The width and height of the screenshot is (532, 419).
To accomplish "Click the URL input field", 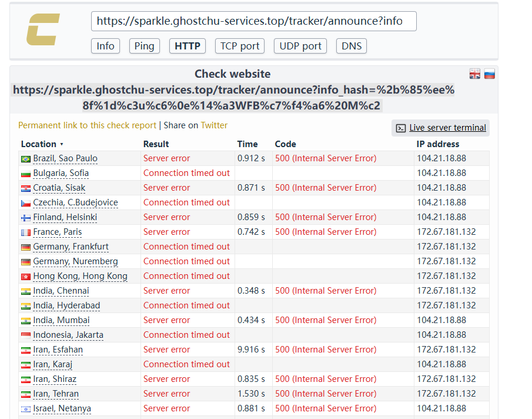I will point(253,21).
